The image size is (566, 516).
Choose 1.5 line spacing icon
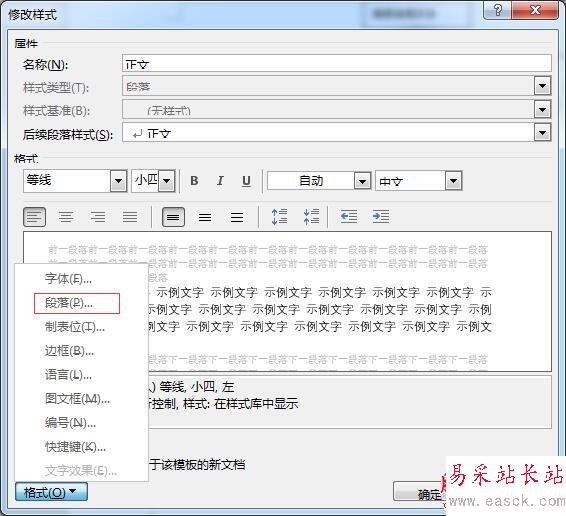point(205,217)
